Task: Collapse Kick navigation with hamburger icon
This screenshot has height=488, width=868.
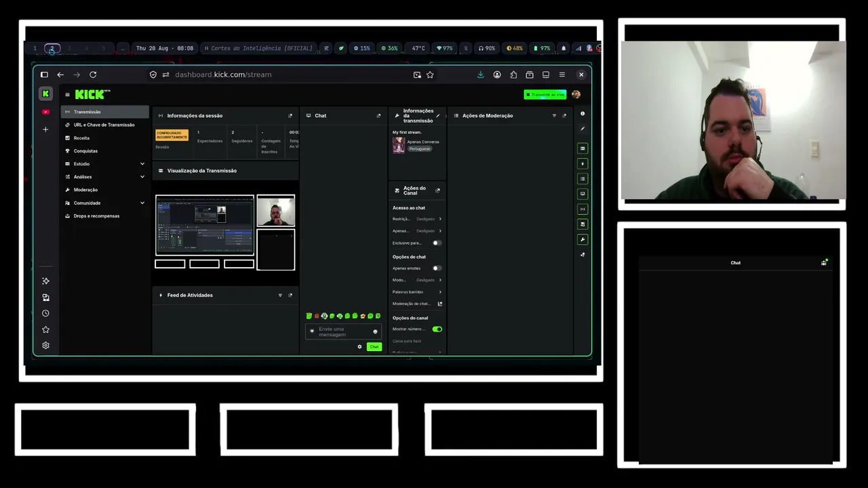Action: click(67, 95)
